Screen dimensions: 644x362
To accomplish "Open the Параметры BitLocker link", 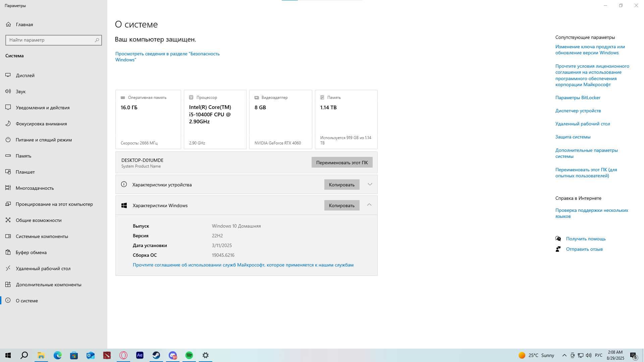I will tap(578, 98).
